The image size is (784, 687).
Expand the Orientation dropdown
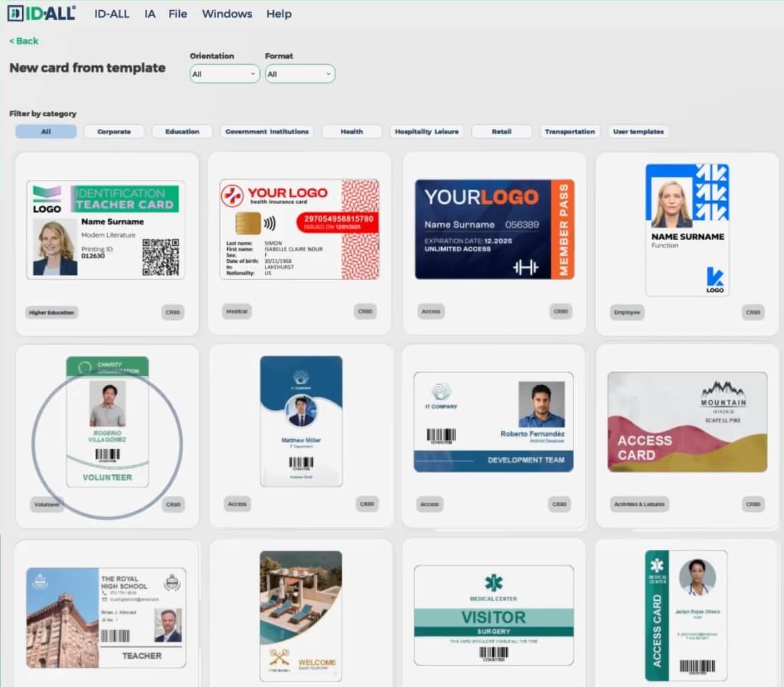tap(225, 74)
